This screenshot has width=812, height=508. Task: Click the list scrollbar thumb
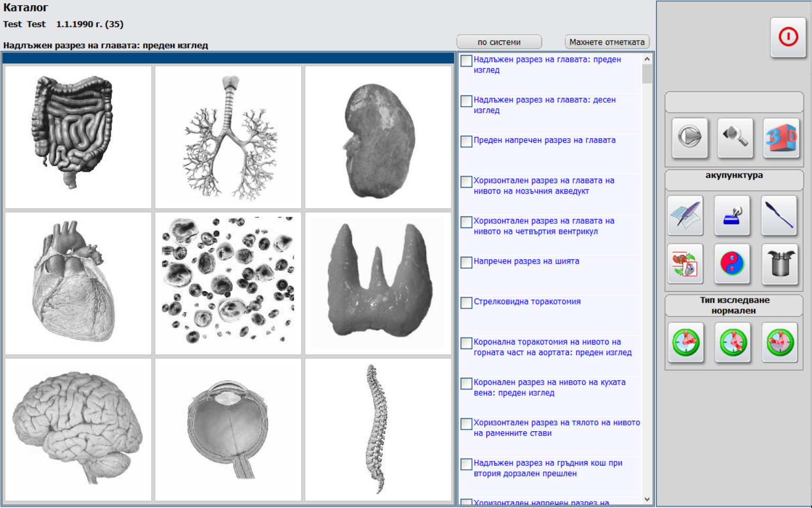pyautogui.click(x=647, y=74)
